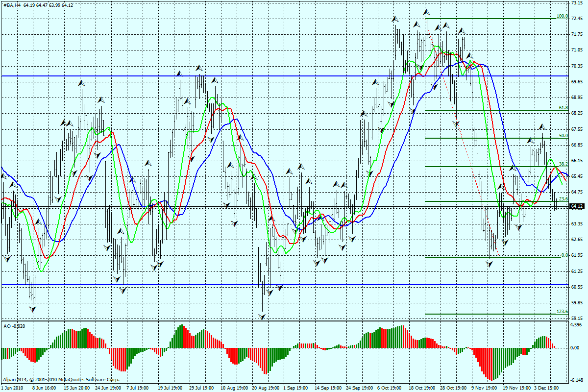Click the 63.35 price scale value
588x392 pixels.
[x=577, y=223]
